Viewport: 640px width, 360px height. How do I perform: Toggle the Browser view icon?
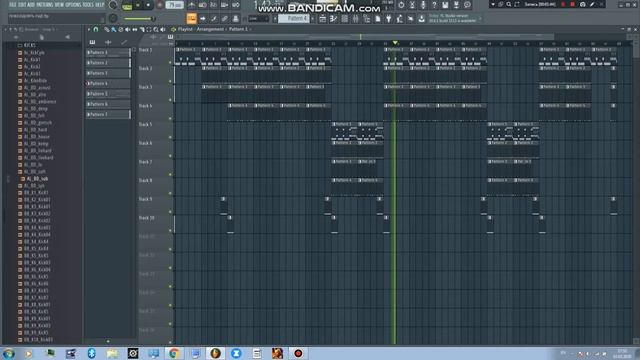click(x=367, y=19)
